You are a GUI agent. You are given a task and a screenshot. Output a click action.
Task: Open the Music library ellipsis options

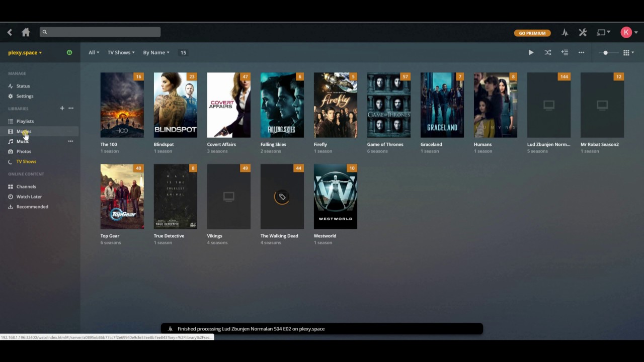(70, 141)
